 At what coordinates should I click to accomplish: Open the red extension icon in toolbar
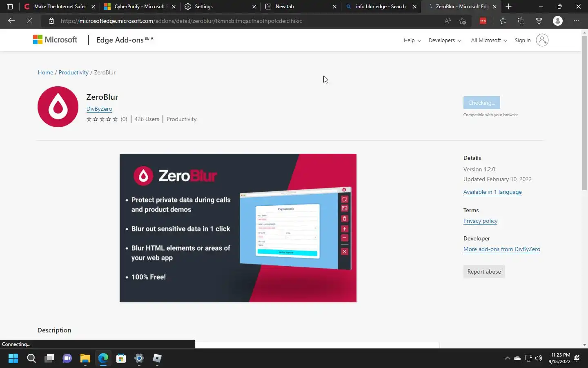pyautogui.click(x=483, y=21)
